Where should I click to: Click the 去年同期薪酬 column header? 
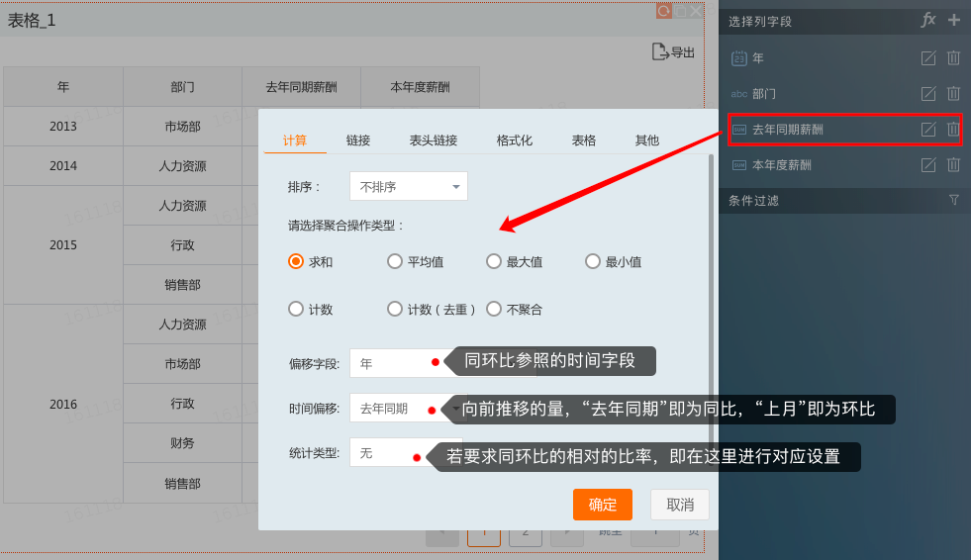click(x=302, y=87)
